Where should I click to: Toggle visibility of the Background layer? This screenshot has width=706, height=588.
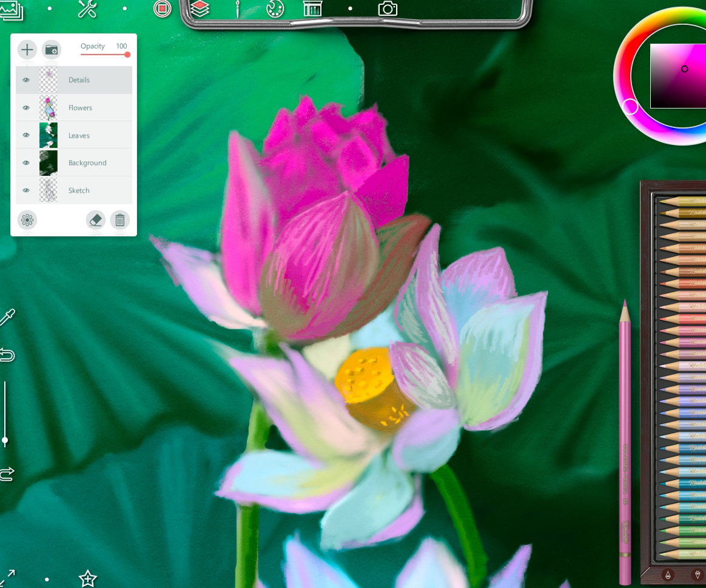coord(26,163)
